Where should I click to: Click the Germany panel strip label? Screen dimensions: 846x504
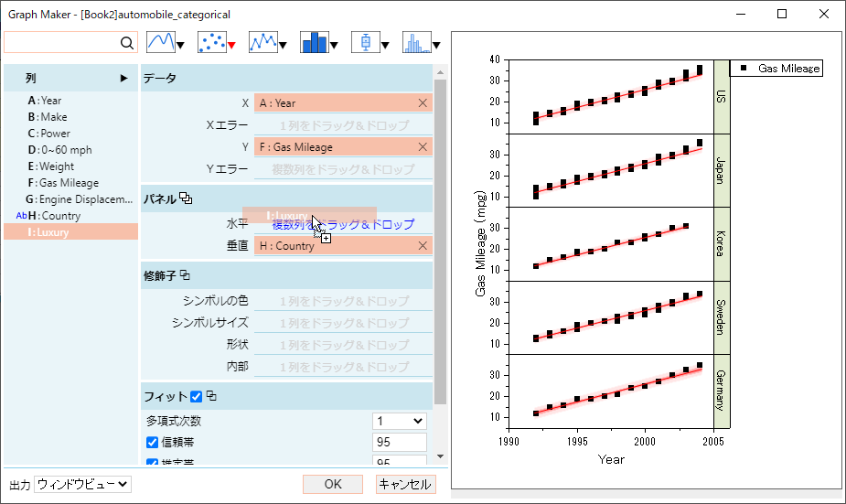(722, 391)
